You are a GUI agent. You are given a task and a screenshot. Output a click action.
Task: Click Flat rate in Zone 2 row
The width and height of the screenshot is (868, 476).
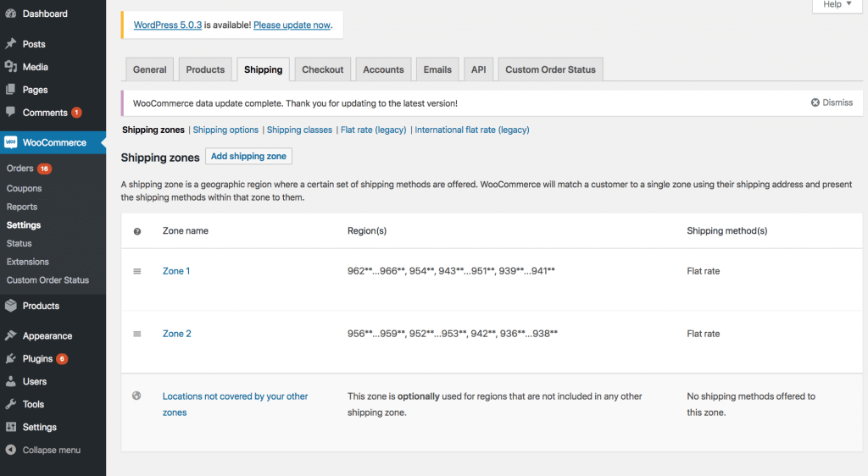point(703,334)
